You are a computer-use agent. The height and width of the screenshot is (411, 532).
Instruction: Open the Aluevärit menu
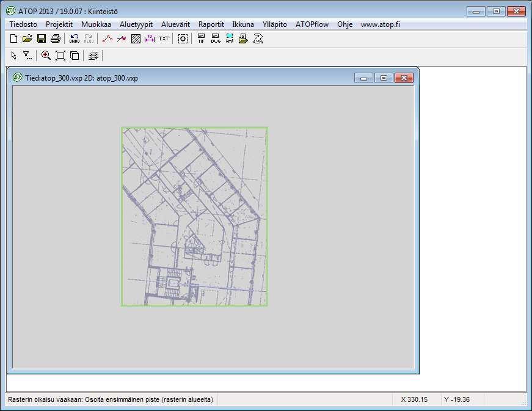pos(175,24)
